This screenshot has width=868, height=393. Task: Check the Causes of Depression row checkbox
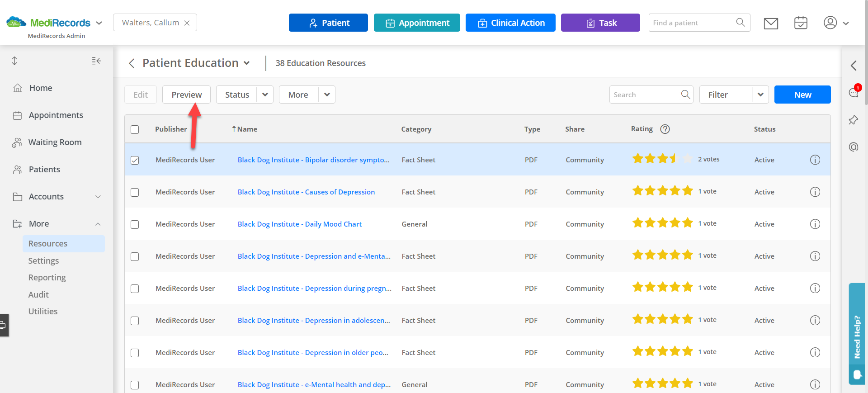tap(135, 192)
